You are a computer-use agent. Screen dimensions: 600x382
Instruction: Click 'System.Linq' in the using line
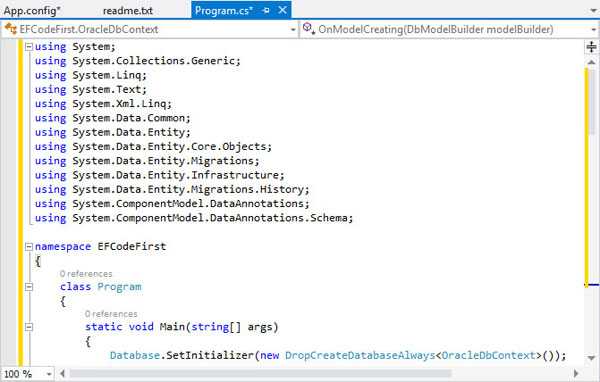[107, 75]
